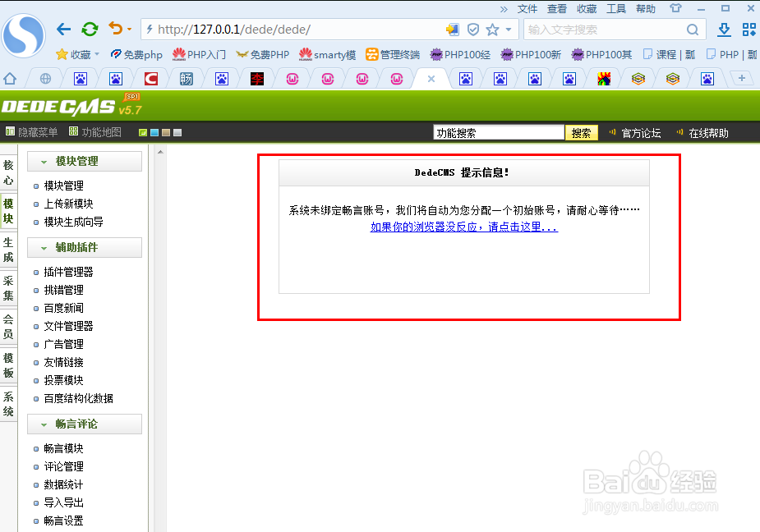
Task: Close the active tab with its X
Action: tap(431, 79)
